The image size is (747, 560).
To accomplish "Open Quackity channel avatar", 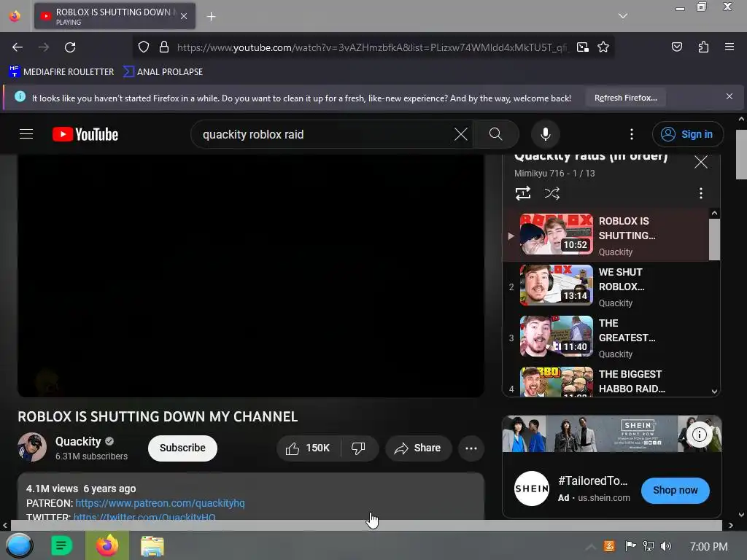I will (32, 447).
